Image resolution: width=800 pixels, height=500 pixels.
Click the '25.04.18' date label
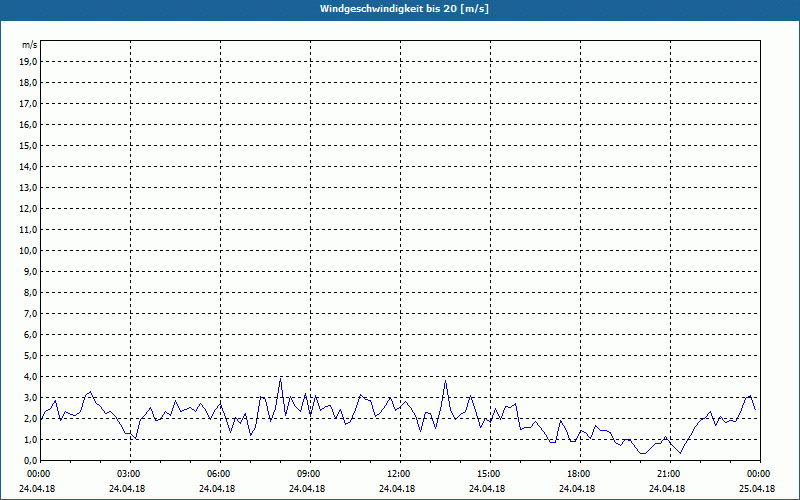point(757,489)
